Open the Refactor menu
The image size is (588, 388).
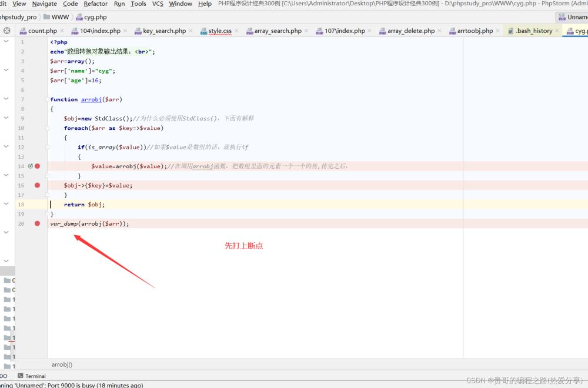(x=95, y=4)
